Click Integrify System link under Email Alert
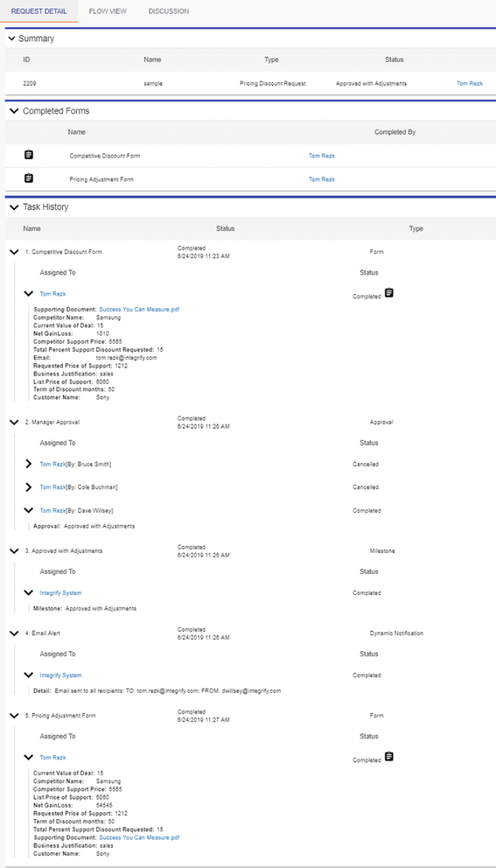This screenshot has height=868, width=496. point(61,675)
